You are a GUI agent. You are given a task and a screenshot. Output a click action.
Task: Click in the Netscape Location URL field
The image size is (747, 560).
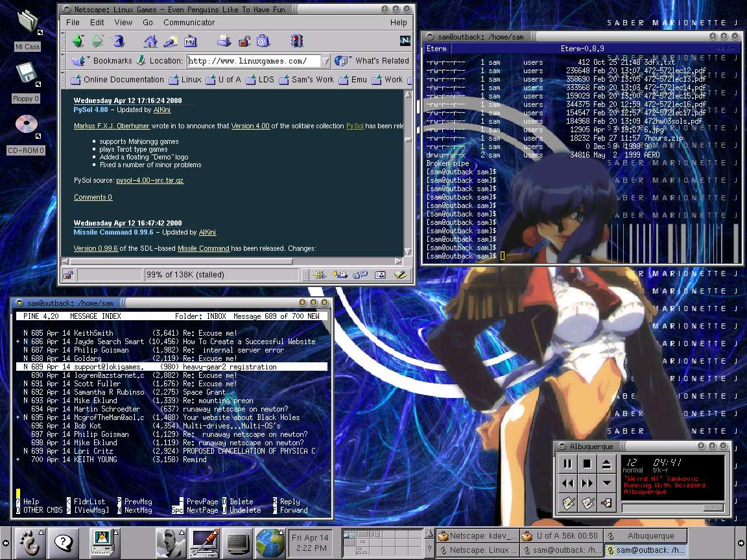[x=254, y=61]
